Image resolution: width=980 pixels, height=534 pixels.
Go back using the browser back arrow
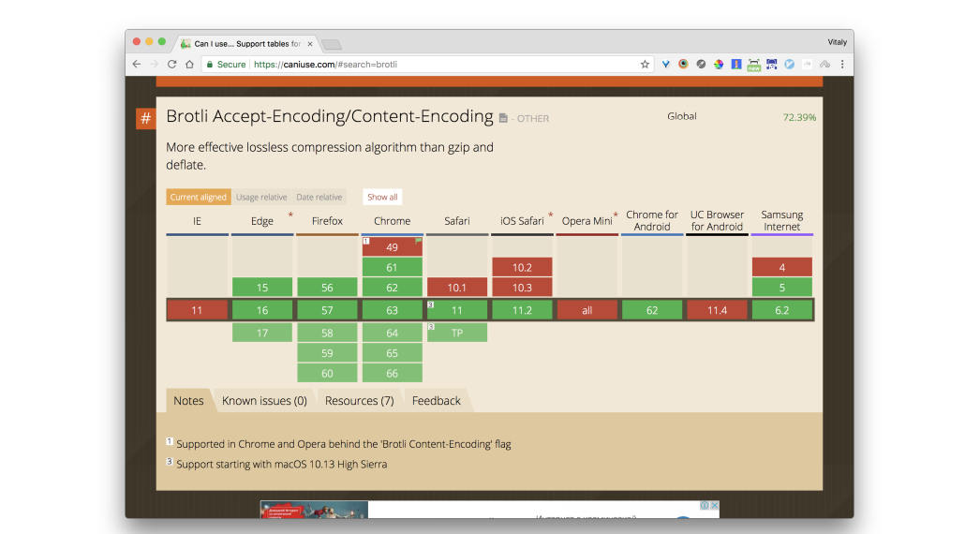click(x=137, y=65)
